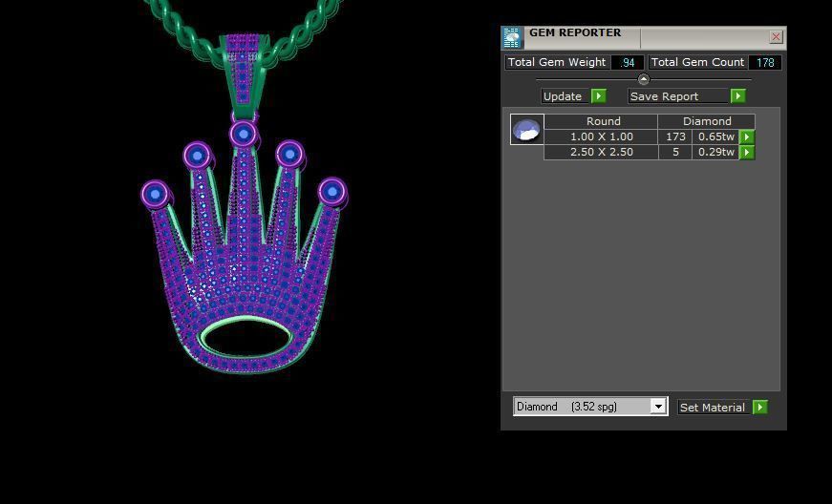
Task: Click the green arrow next to Update
Action: 599,95
